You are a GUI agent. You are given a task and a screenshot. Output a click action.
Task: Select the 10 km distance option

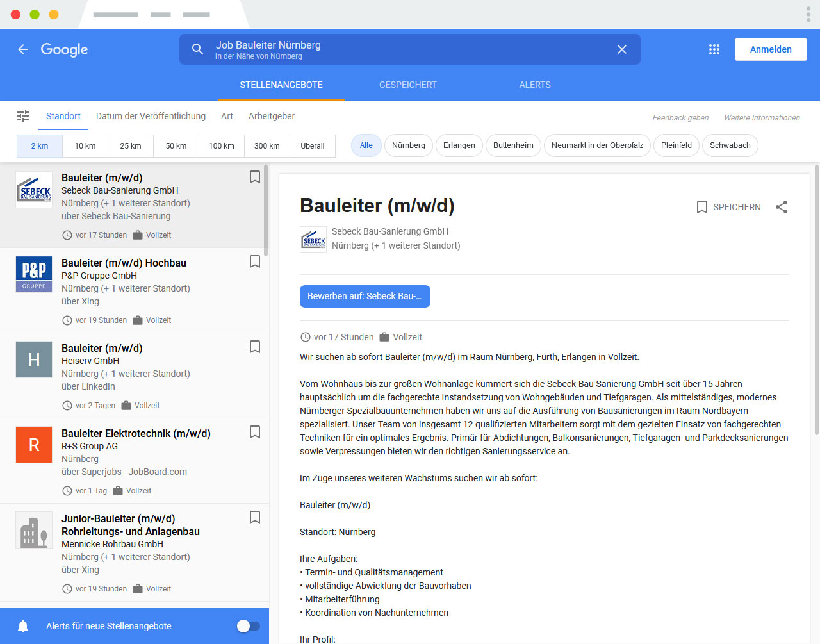(85, 146)
